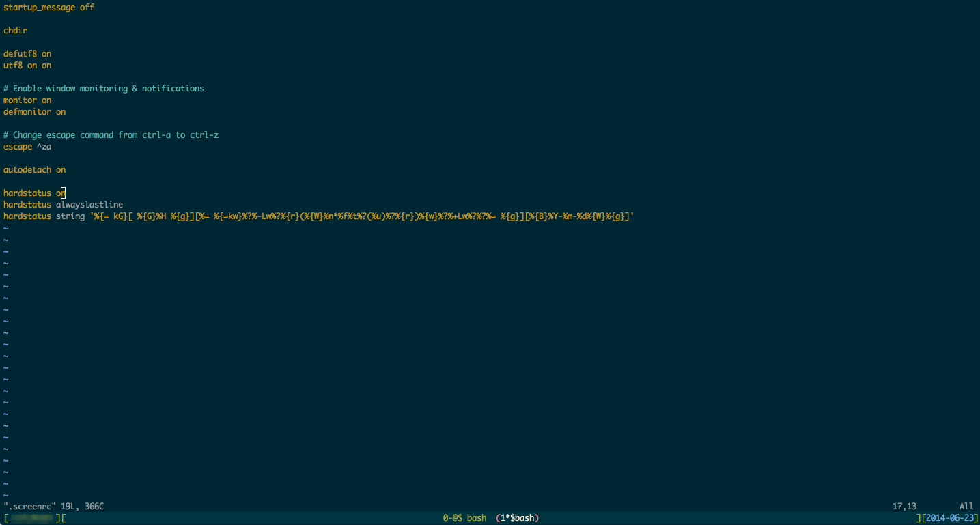
Task: Place cursor on escape ^za line
Action: pos(27,147)
